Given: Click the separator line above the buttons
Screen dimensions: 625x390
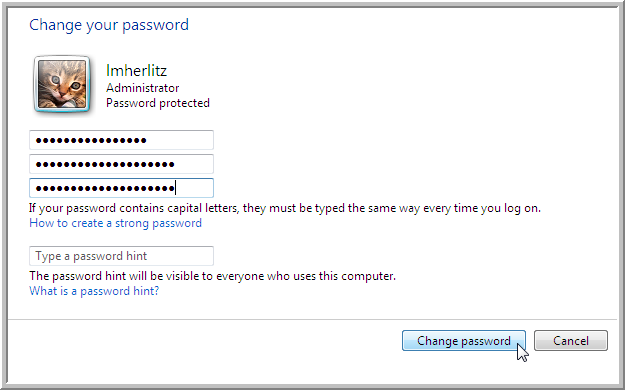Looking at the screenshot, I should coord(312,319).
